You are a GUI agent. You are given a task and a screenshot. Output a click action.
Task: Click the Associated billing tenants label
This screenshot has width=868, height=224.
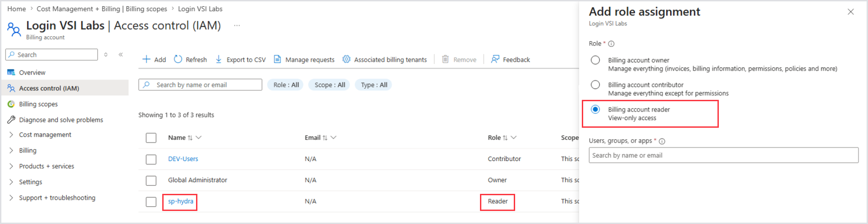[390, 60]
